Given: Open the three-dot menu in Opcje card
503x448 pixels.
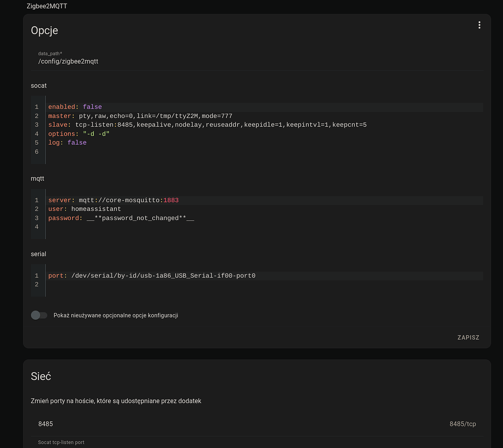Looking at the screenshot, I should coord(479,25).
